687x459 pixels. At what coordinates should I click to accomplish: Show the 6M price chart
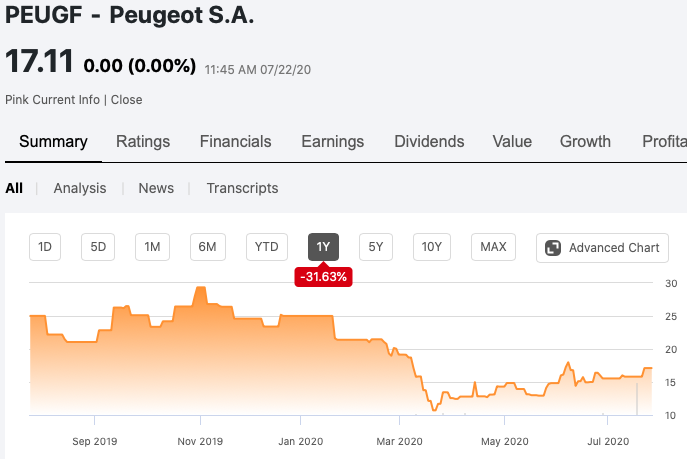(207, 247)
